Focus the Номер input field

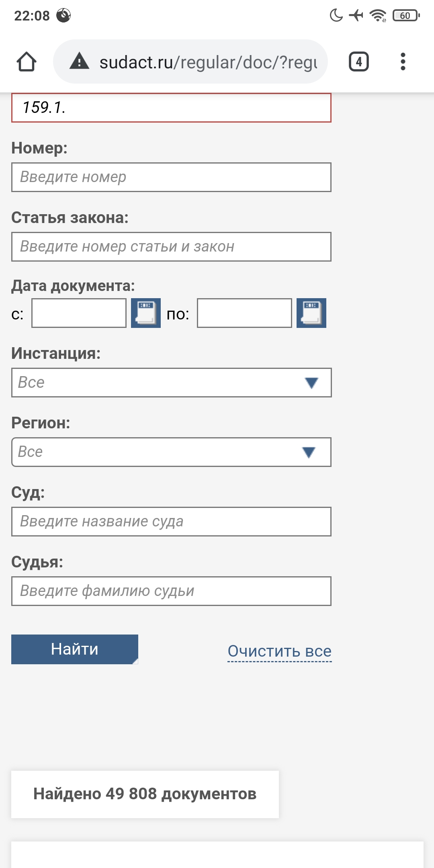click(x=171, y=177)
